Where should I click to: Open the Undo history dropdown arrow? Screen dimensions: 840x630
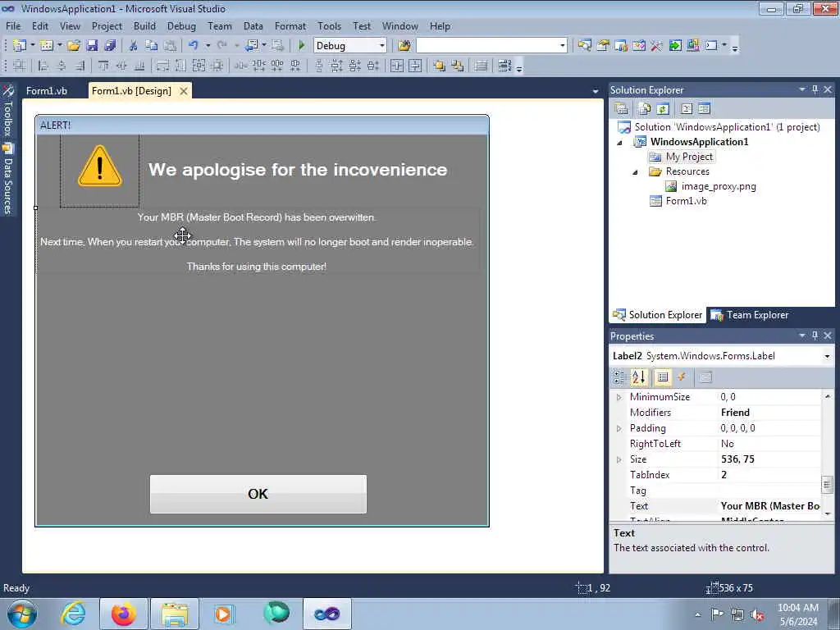208,46
